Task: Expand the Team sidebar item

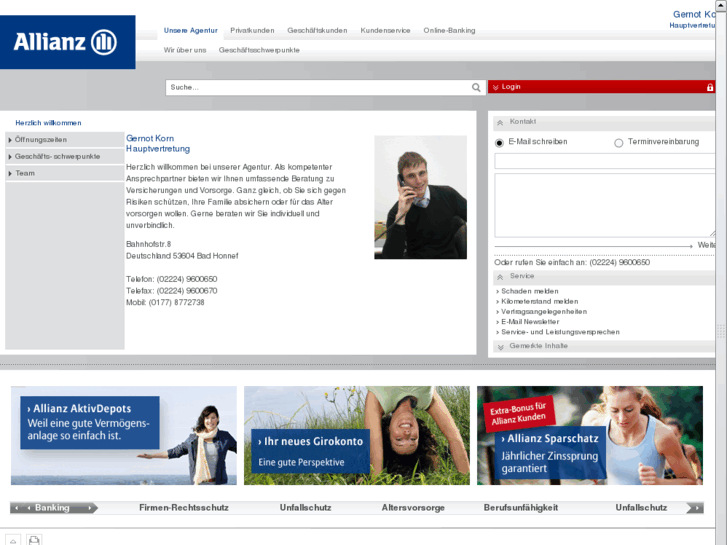Action: pyautogui.click(x=64, y=173)
